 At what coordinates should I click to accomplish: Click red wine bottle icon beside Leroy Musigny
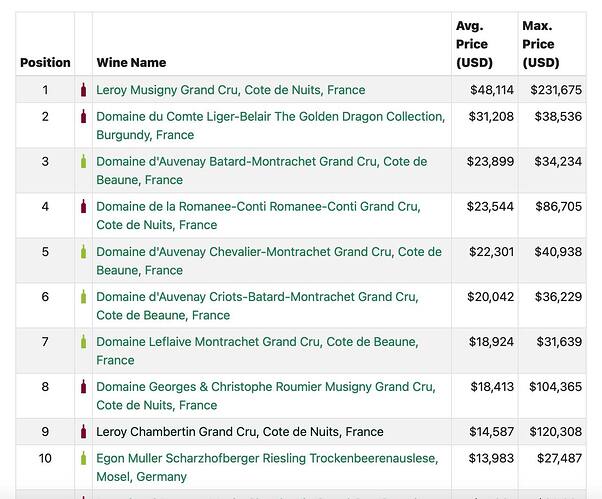[x=84, y=90]
